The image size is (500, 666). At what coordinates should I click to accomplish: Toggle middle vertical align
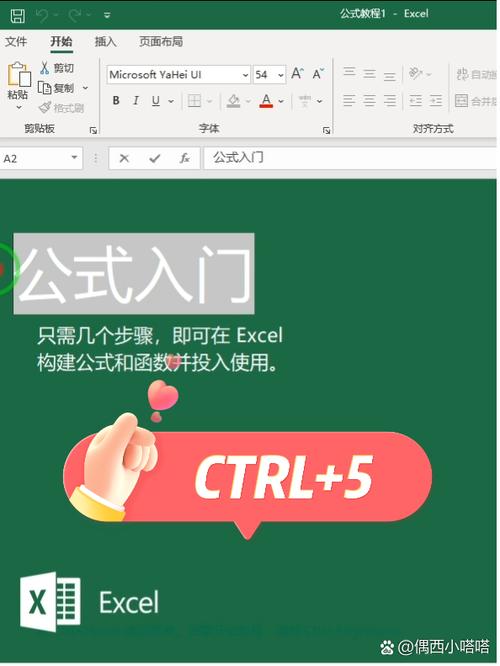(x=370, y=73)
